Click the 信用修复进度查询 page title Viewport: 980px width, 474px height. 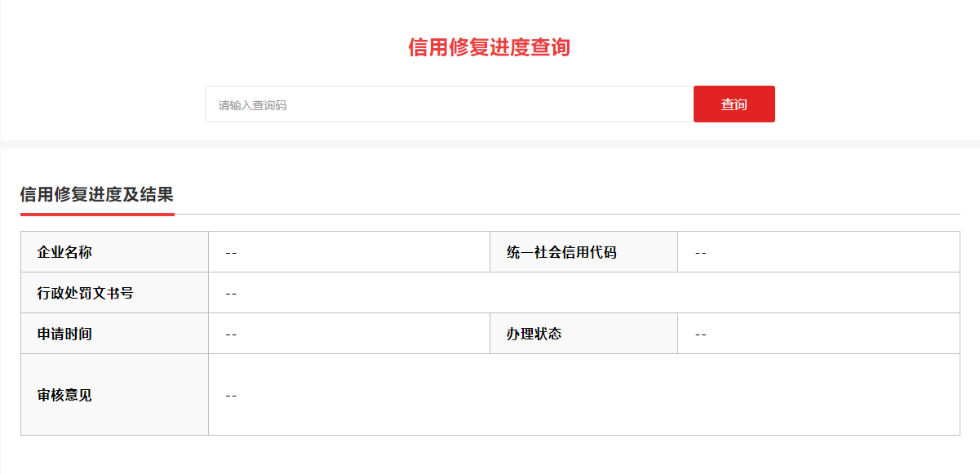coord(489,47)
